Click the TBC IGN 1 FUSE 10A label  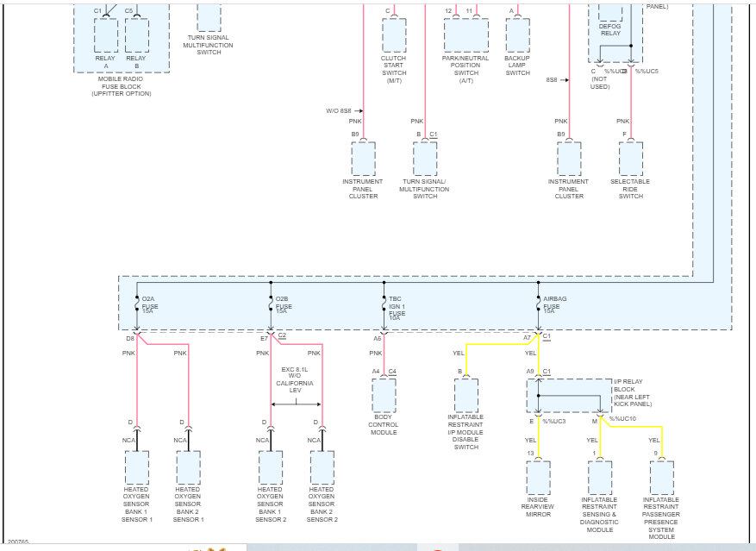tap(397, 309)
